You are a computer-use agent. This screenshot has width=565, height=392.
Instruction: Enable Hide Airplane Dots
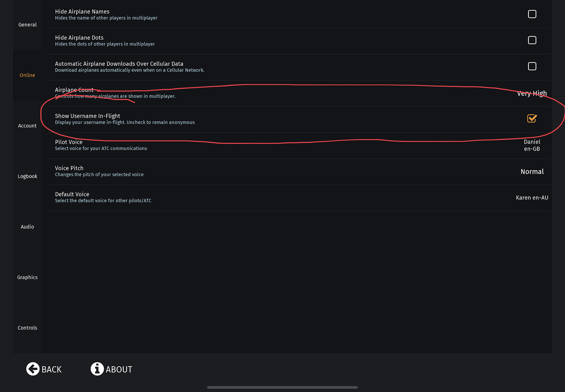(532, 40)
